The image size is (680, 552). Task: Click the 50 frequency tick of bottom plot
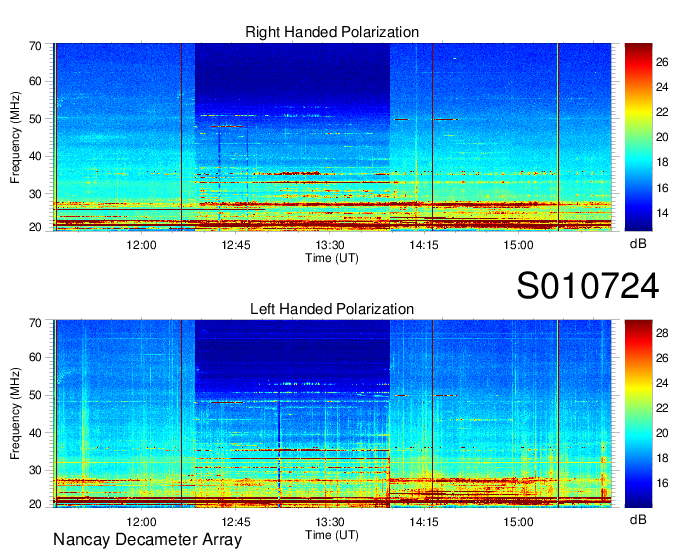(x=35, y=395)
